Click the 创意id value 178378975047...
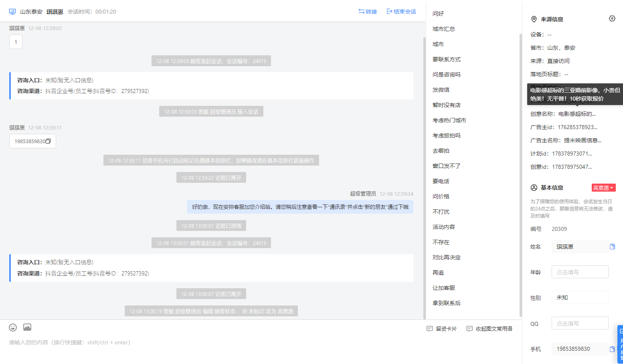This screenshot has height=364, width=623. (x=572, y=167)
